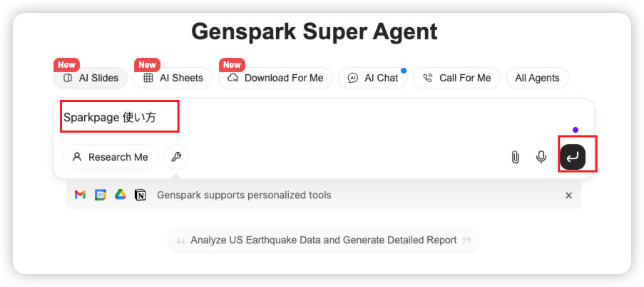
Task: Click the Google Drive icon
Action: click(121, 195)
